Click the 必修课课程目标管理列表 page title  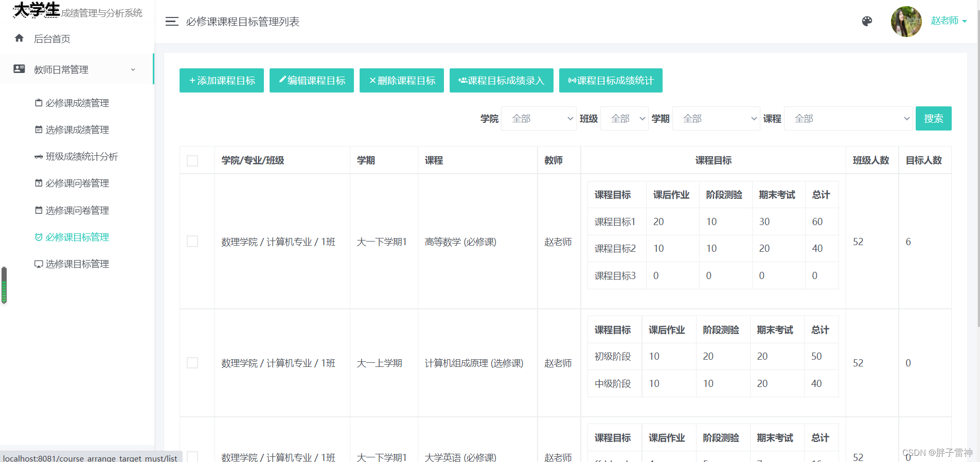click(243, 22)
